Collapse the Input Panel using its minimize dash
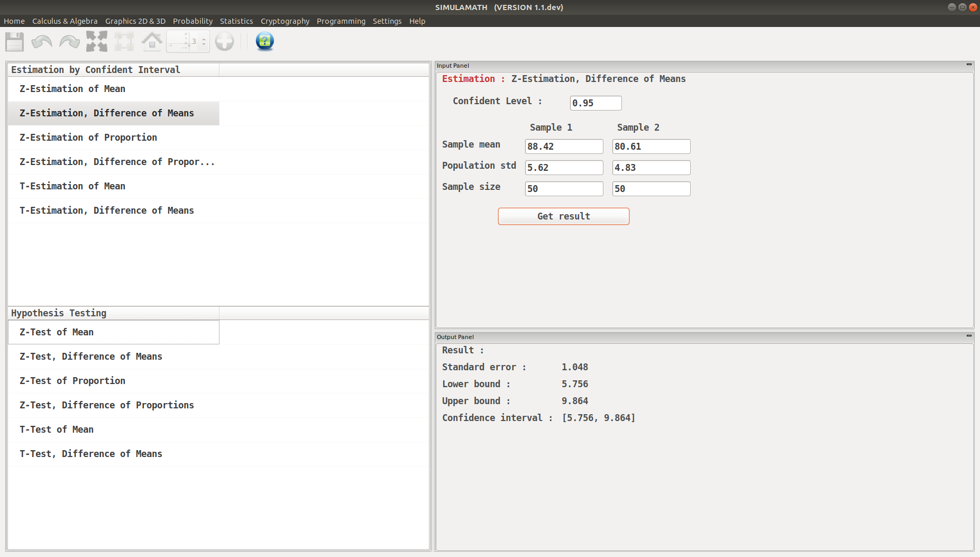This screenshot has width=980, height=557. (969, 65)
